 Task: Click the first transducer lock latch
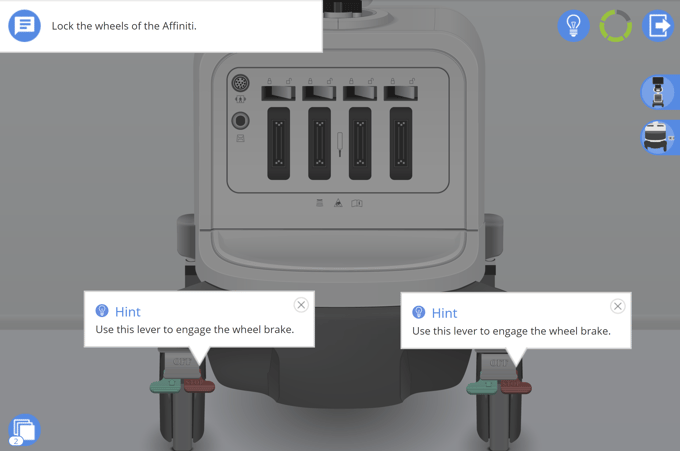coord(278,93)
